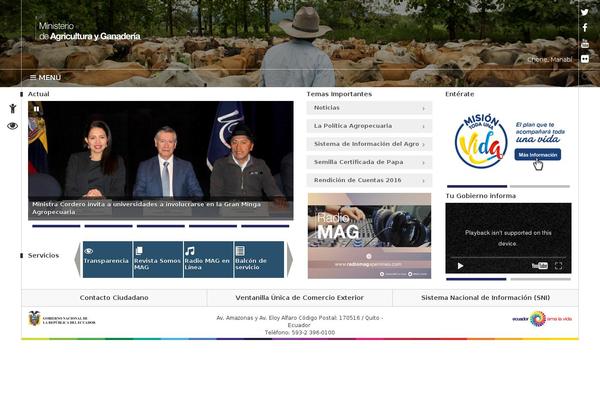Open the Radio MAG banner image
The image size is (600, 400).
(369, 235)
